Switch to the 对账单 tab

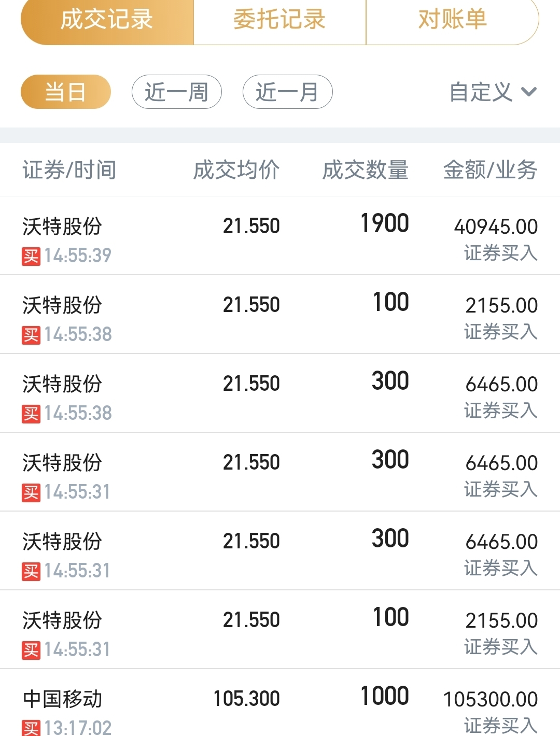click(x=453, y=20)
